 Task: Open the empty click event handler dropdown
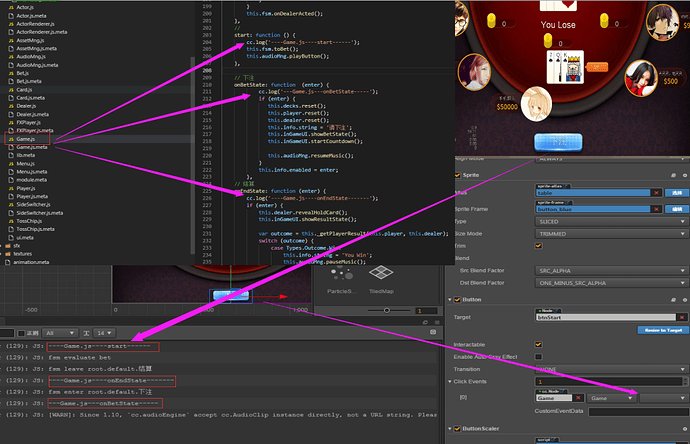[x=664, y=398]
